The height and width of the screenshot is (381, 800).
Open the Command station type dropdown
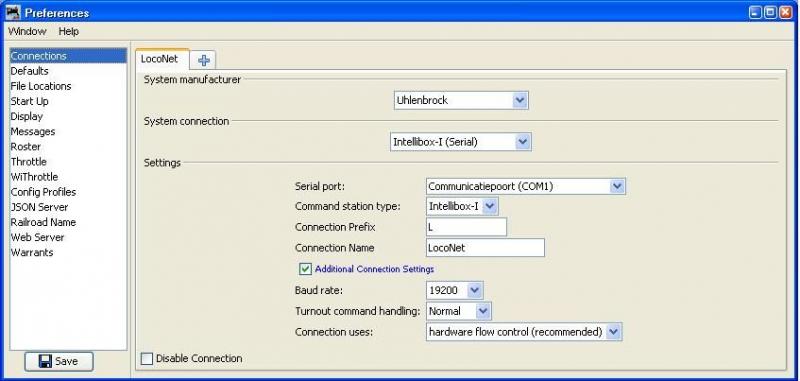tap(462, 206)
